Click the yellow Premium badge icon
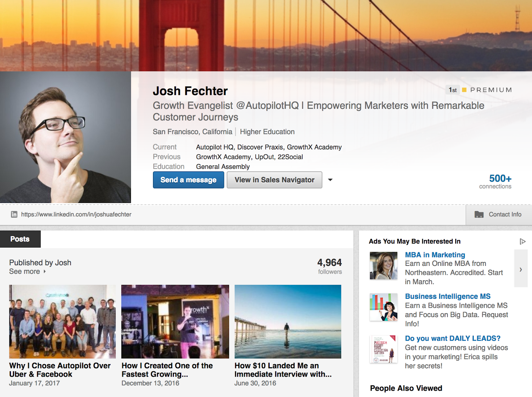This screenshot has height=397, width=532. [x=464, y=90]
